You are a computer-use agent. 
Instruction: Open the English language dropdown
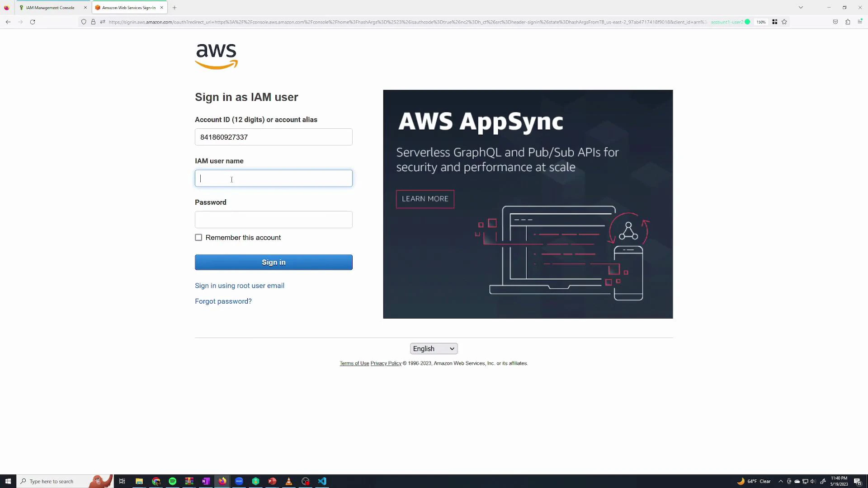433,348
